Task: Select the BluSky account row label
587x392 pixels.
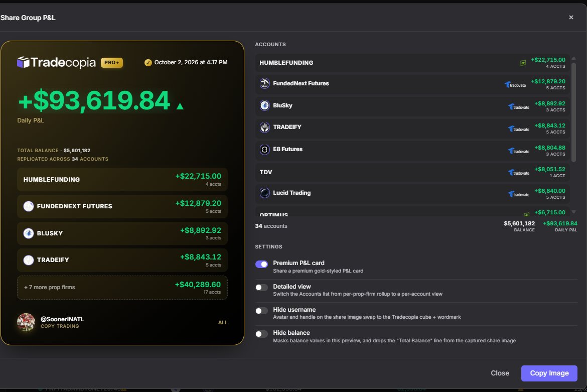Action: [282, 105]
